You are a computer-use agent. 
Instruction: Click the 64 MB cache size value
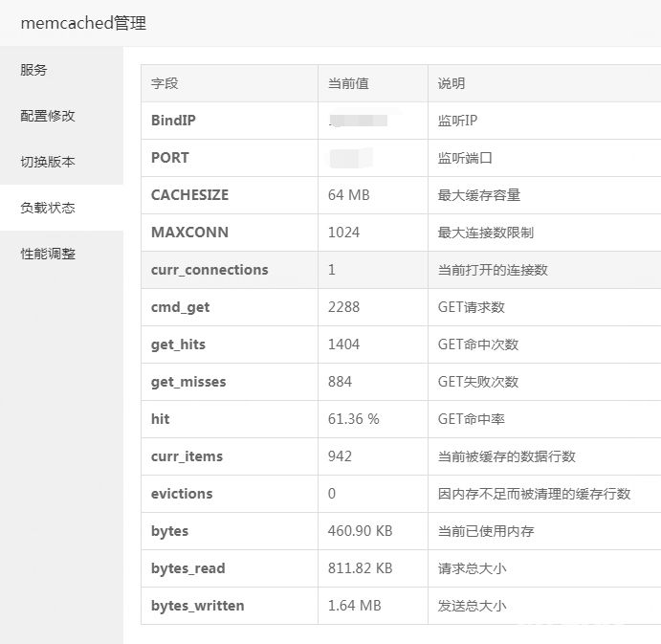coord(348,195)
